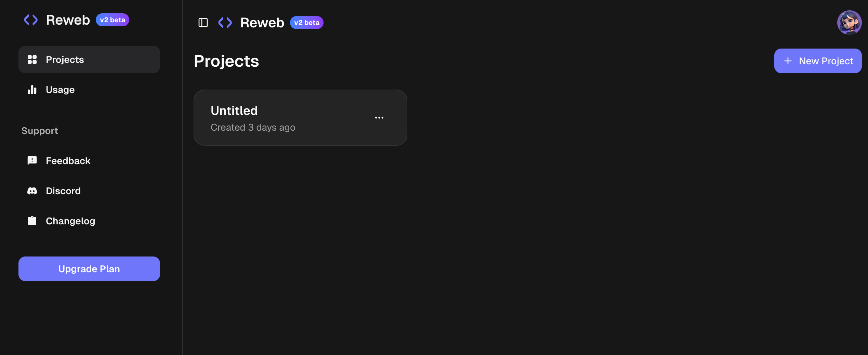Go to the Usage page
This screenshot has height=355, width=868.
60,90
